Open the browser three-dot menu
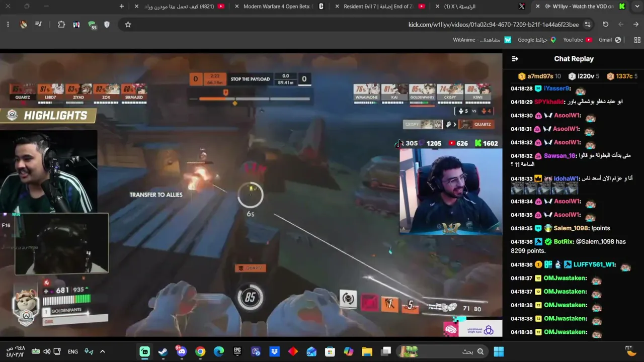 (8, 24)
